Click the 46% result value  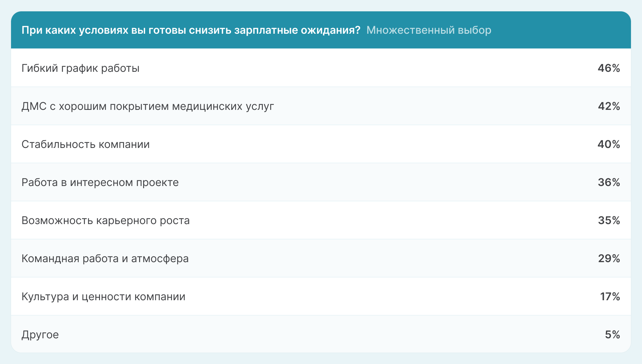click(609, 68)
